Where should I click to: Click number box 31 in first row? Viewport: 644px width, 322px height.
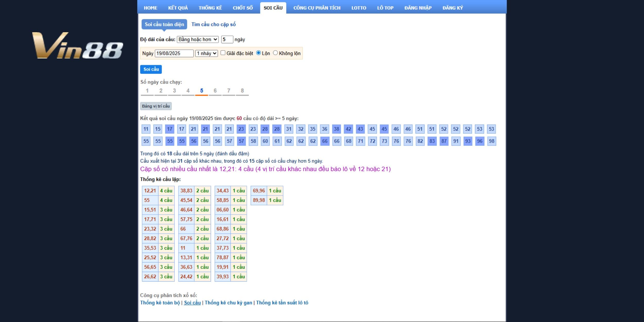289,129
